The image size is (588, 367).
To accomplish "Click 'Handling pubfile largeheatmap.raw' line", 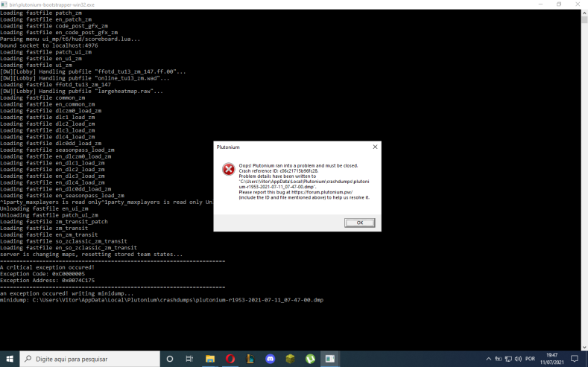I will tap(81, 91).
